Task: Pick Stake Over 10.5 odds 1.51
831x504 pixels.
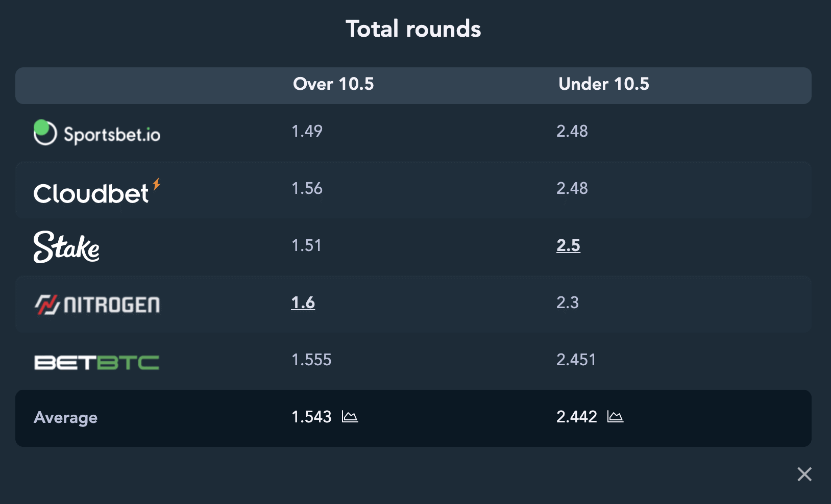Action: tap(306, 245)
